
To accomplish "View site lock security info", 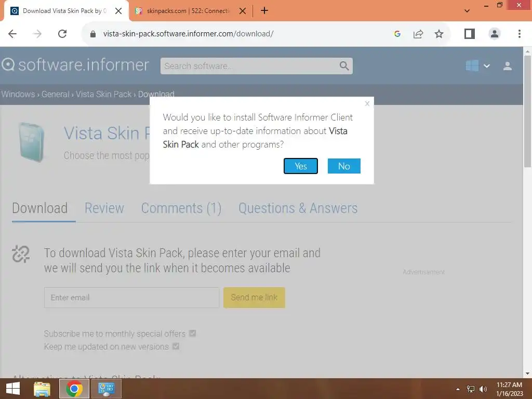I will 92,34.
